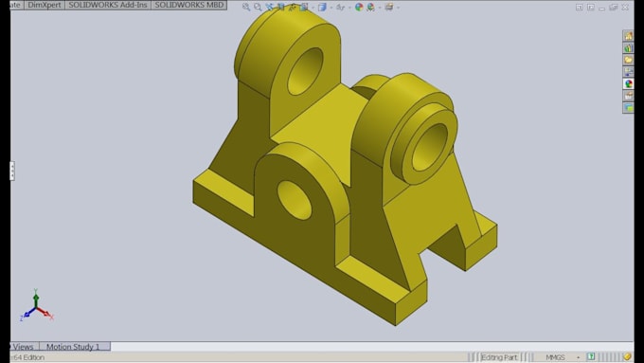Screen dimensions: 644x363
Task: Click the yellow tag icon in status bar
Action: click(x=627, y=356)
